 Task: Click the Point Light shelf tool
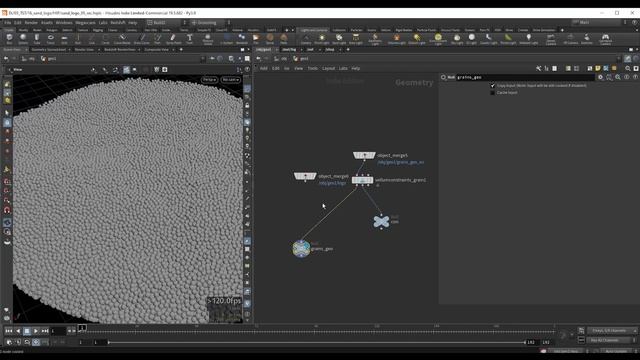coord(322,39)
